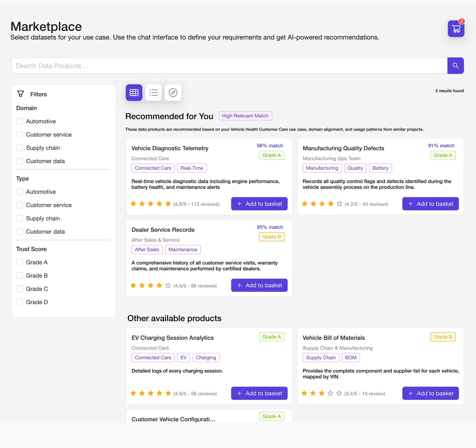Image resolution: width=476 pixels, height=448 pixels.
Task: Enable the Automotive domain filter
Action: click(x=20, y=121)
